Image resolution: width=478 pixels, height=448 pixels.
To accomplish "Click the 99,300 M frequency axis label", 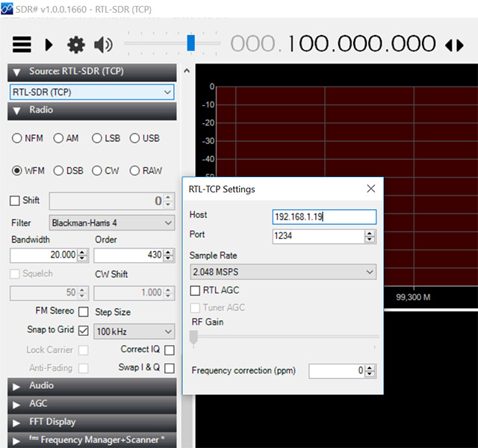I will click(413, 297).
